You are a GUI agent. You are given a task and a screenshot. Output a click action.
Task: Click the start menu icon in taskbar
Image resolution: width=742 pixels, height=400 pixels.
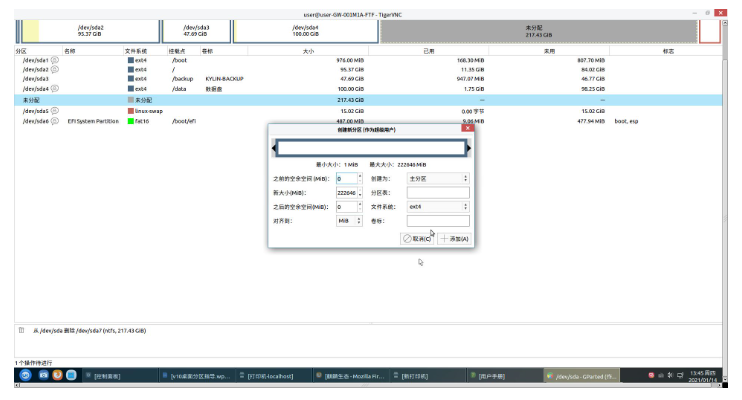(x=25, y=375)
